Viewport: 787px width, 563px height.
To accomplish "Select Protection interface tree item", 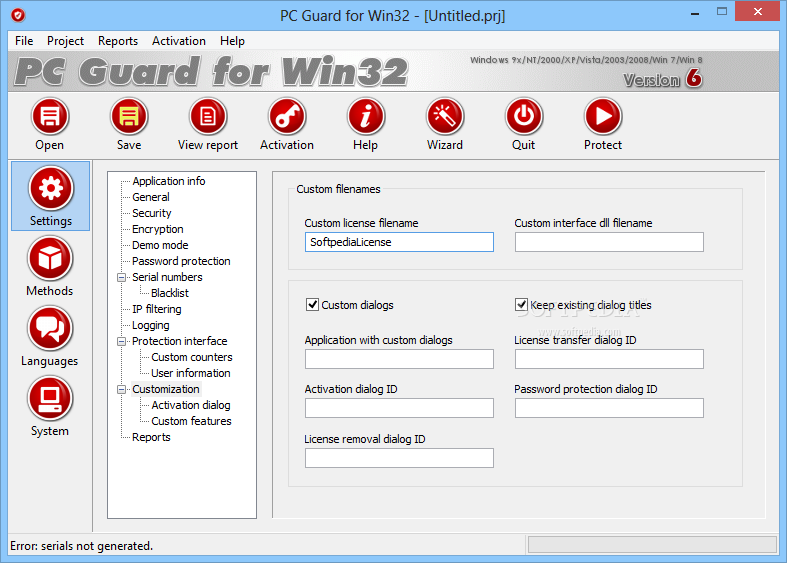I will pos(180,341).
